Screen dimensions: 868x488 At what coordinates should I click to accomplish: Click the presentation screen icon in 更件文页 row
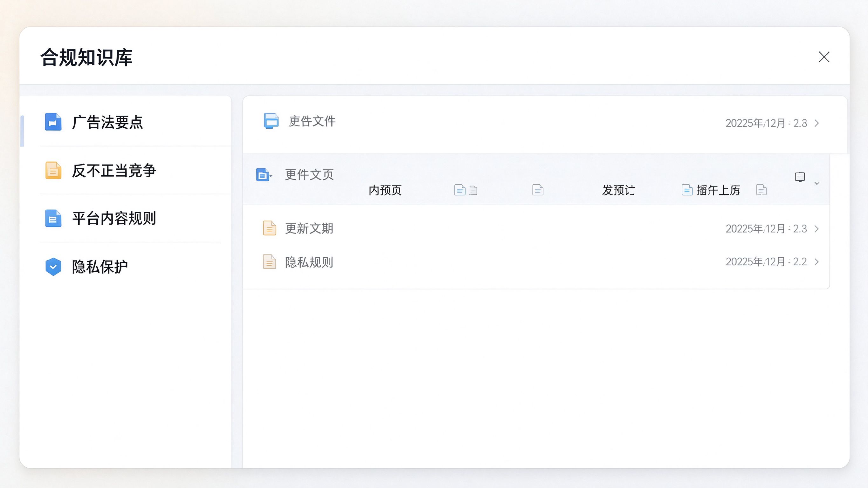[800, 177]
